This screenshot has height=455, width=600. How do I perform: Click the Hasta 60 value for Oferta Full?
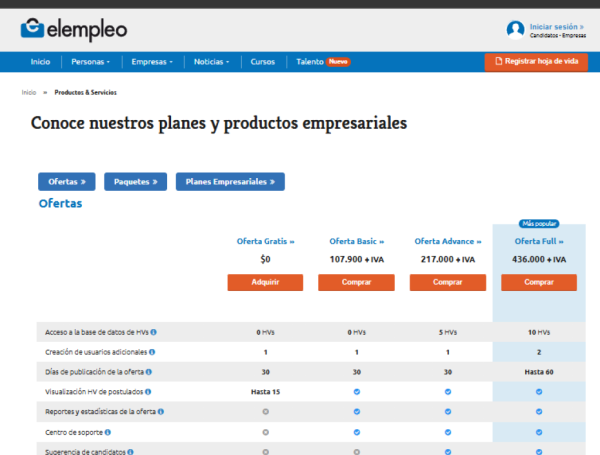539,372
